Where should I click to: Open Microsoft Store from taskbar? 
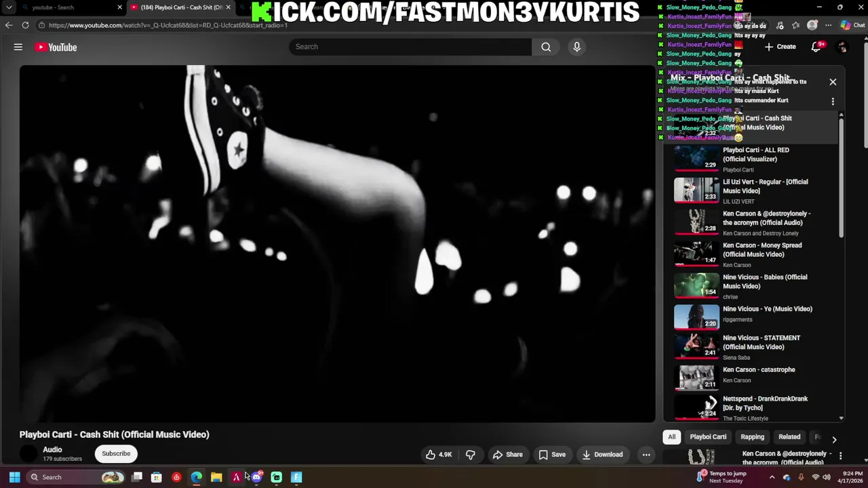point(157,477)
